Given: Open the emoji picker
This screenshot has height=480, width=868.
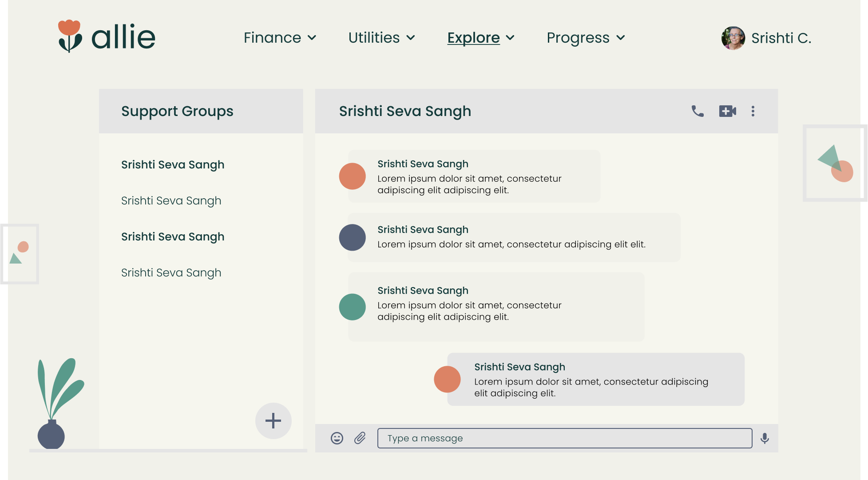Looking at the screenshot, I should tap(337, 438).
